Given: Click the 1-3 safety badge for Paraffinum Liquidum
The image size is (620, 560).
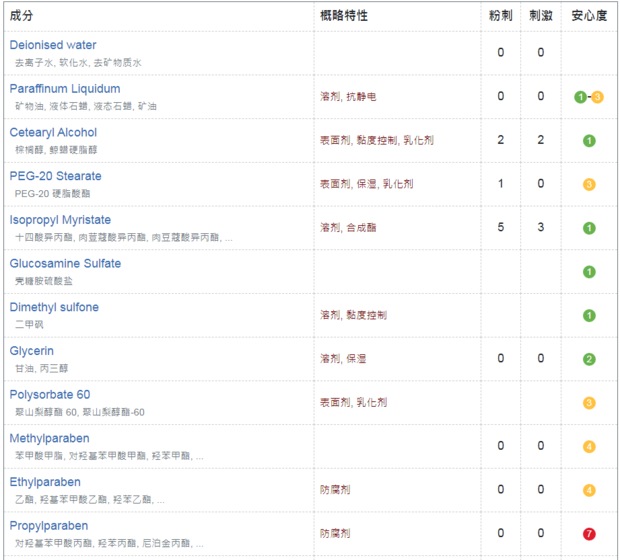Looking at the screenshot, I should click(589, 97).
